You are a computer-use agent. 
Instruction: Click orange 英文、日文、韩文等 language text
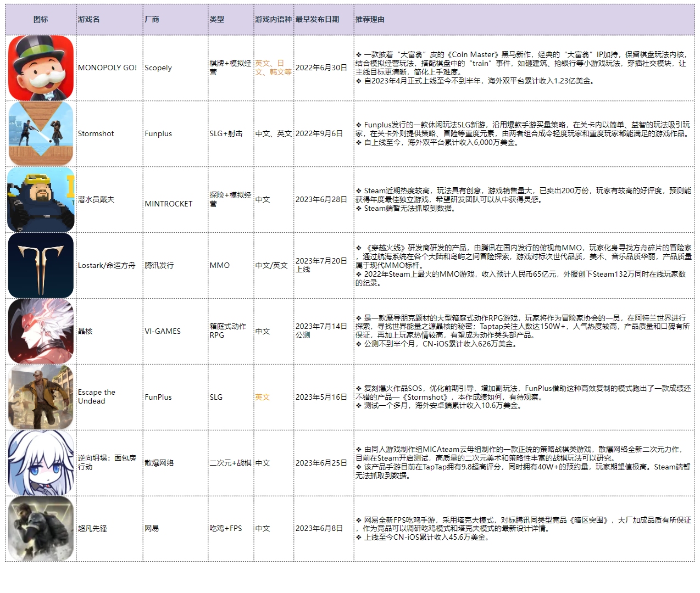point(273,68)
